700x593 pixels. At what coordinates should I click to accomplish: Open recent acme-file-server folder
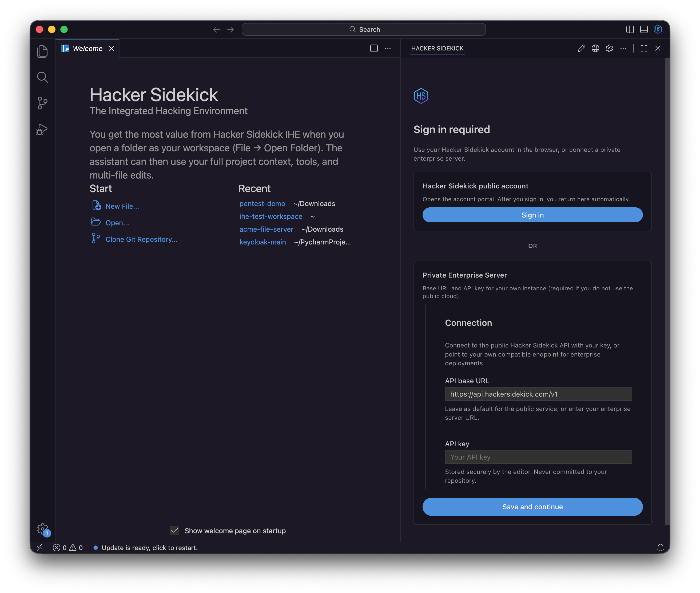click(x=267, y=229)
